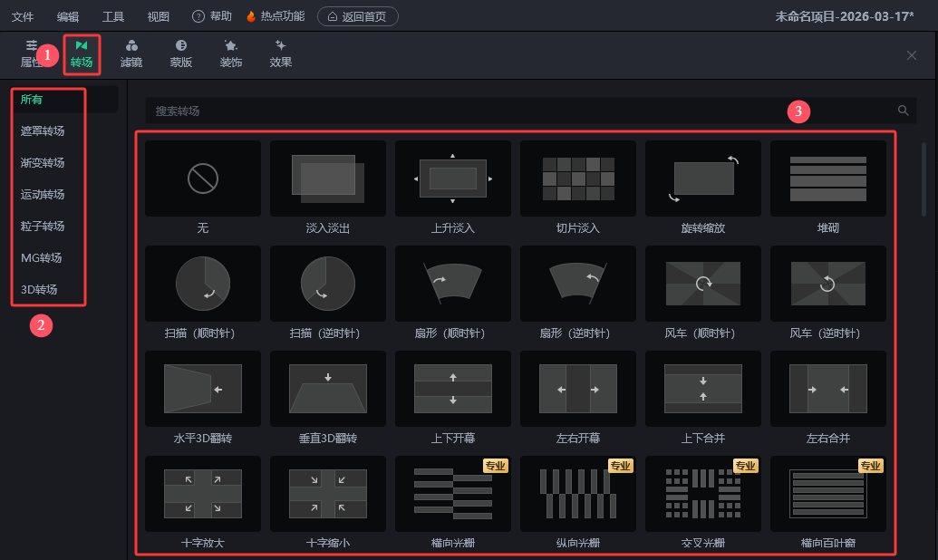Open the 蒙版 (mask) panel icon

coord(181,46)
